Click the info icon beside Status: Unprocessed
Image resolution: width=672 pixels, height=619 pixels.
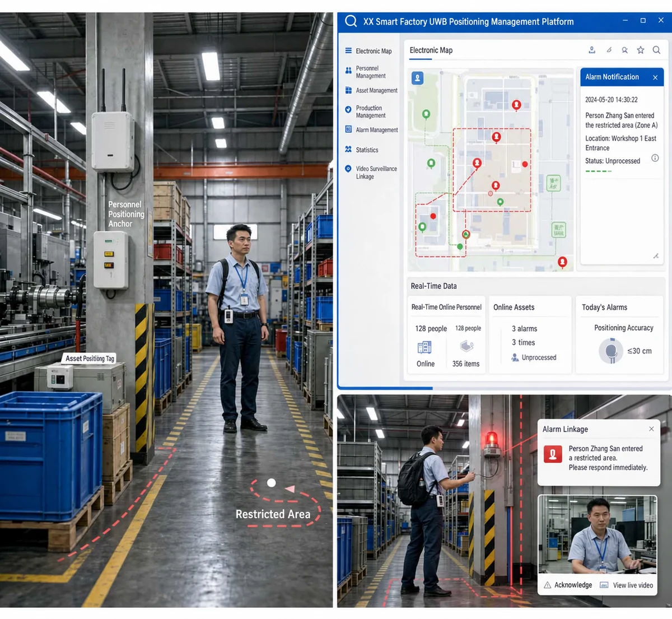click(x=655, y=158)
